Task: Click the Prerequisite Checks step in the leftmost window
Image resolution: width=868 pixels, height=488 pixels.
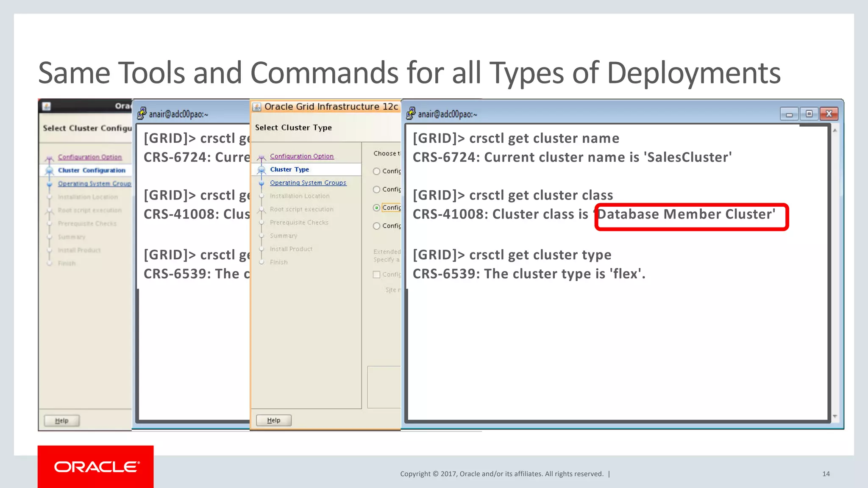Action: click(x=87, y=223)
